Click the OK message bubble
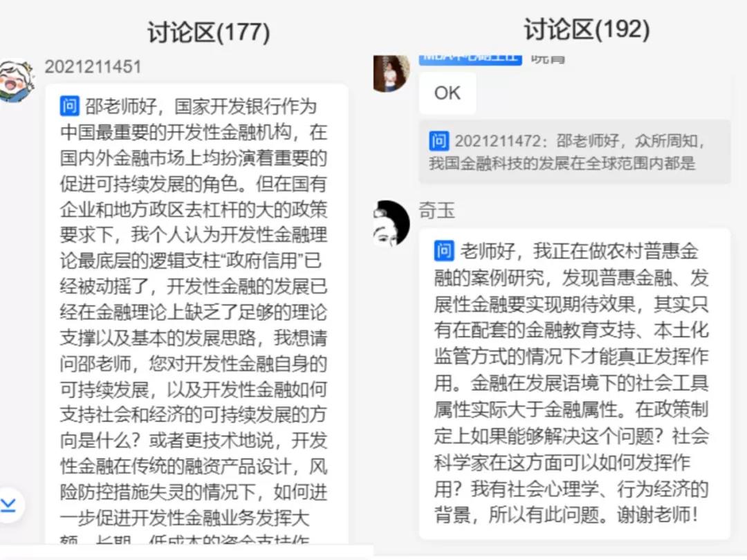This screenshot has height=560, width=747. 448,93
